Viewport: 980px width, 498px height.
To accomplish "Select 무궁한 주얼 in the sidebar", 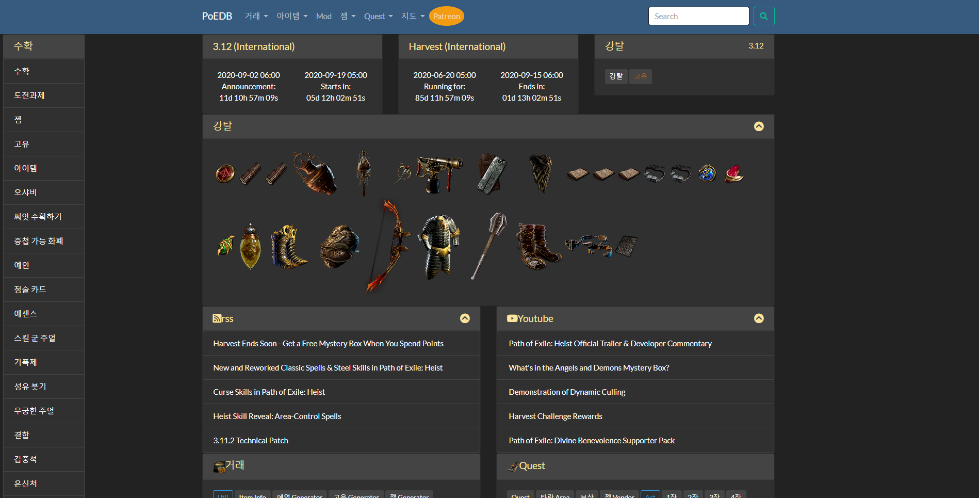I will coord(44,411).
